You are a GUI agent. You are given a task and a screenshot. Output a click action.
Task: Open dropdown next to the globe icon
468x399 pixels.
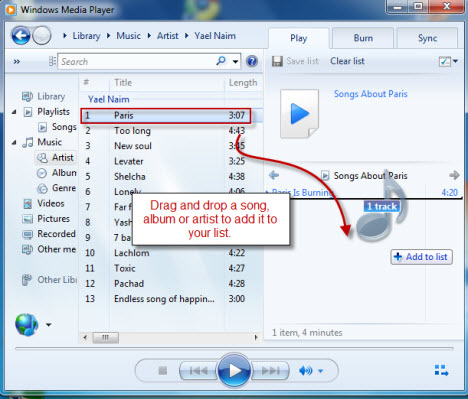click(x=49, y=325)
